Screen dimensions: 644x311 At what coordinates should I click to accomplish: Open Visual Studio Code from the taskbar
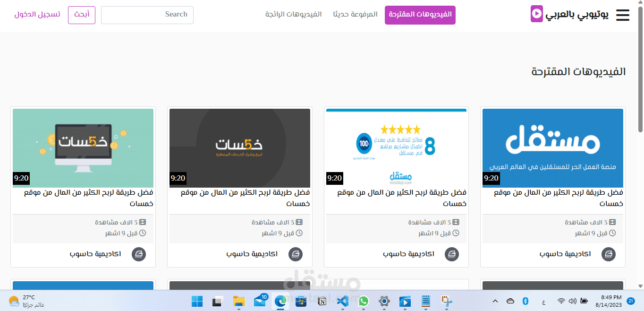point(343,301)
